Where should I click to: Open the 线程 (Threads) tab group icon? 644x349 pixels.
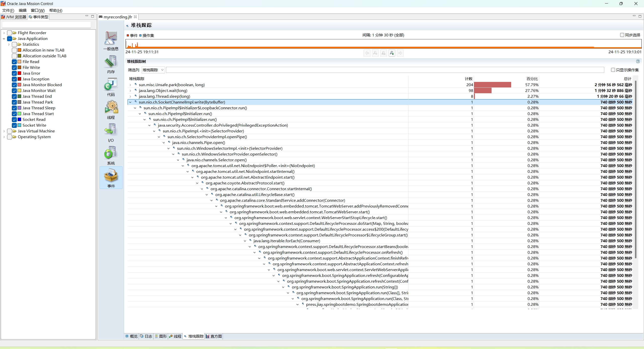[111, 110]
